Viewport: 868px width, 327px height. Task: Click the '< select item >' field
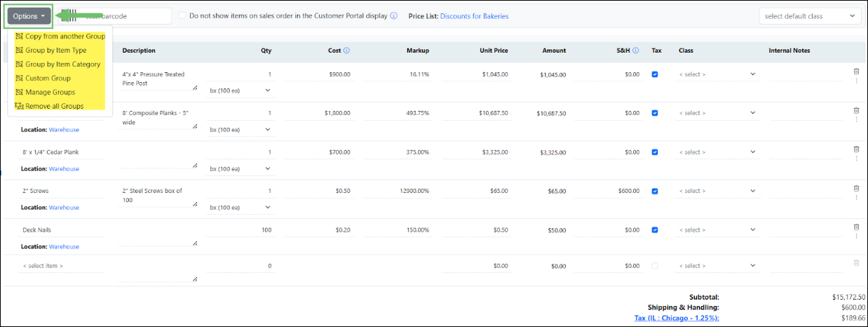[62, 266]
